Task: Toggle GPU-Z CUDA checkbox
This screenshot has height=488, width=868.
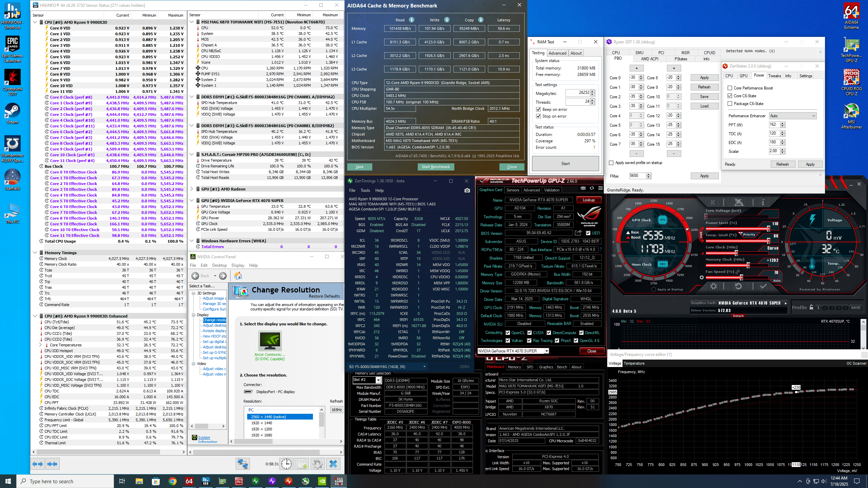Action: coord(529,333)
